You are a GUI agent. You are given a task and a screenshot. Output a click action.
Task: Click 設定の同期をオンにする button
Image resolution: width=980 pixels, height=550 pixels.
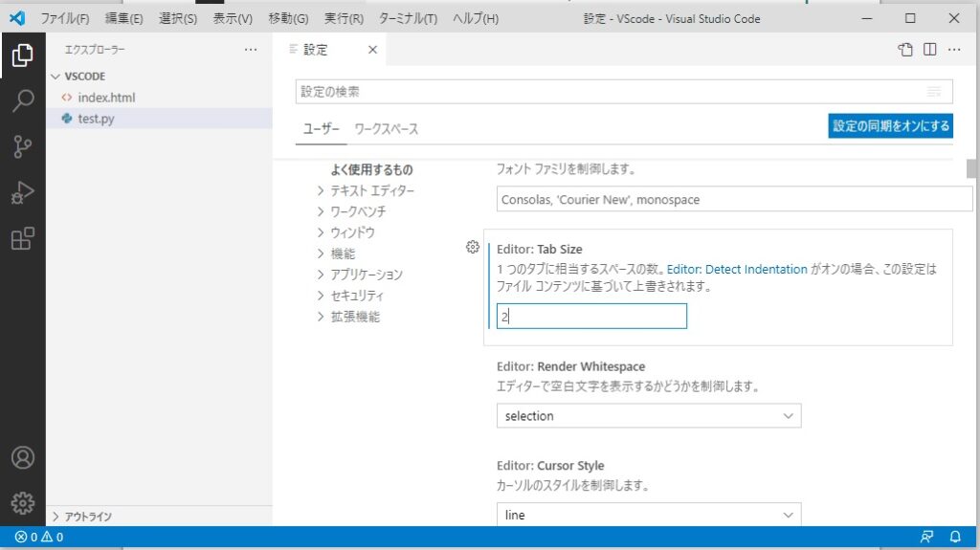pyautogui.click(x=891, y=125)
